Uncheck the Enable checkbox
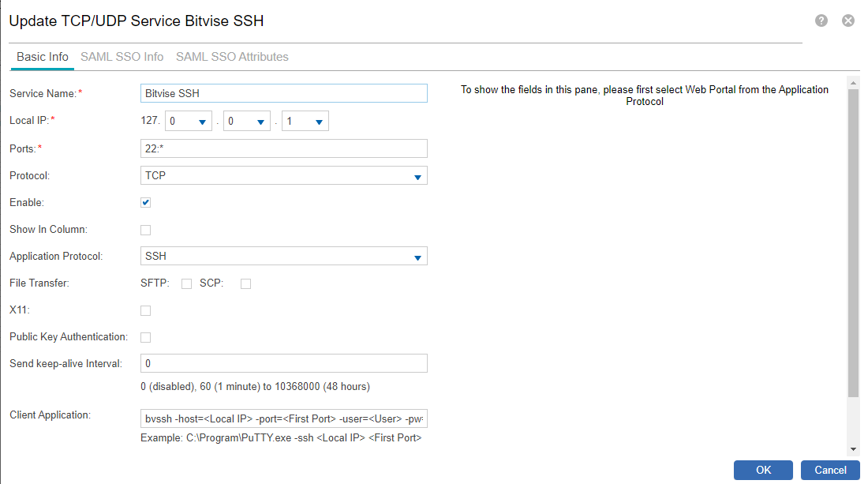This screenshot has width=868, height=484. tap(146, 203)
